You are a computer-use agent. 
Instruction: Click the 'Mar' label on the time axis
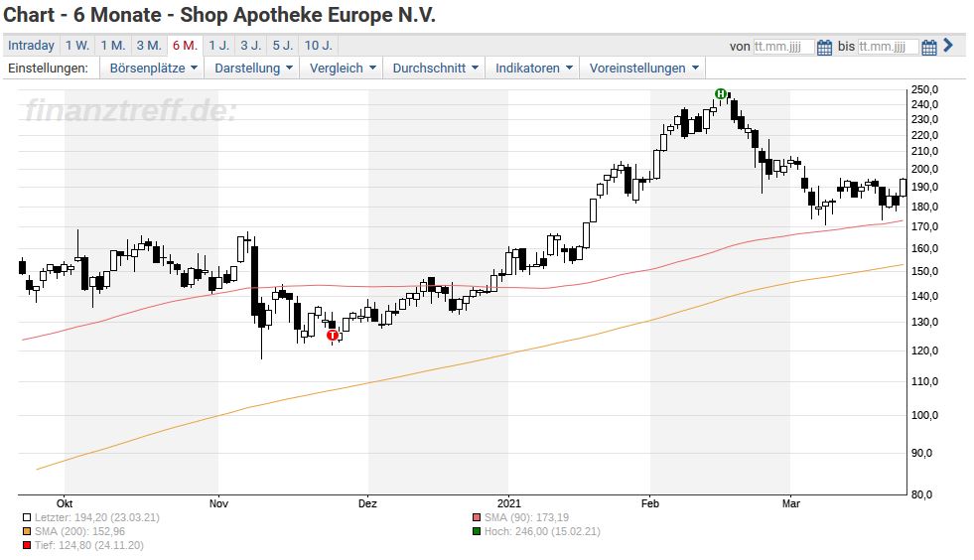[790, 503]
